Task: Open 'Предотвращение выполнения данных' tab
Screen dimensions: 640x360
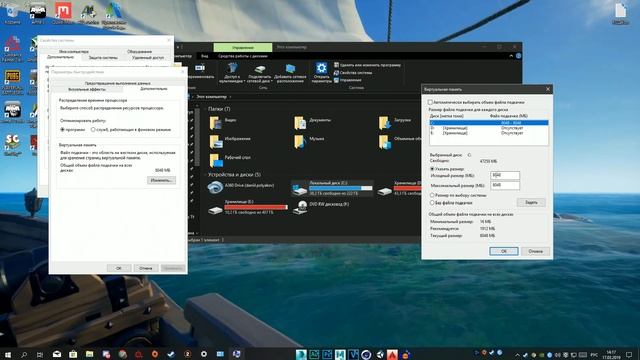Action: coord(118,83)
